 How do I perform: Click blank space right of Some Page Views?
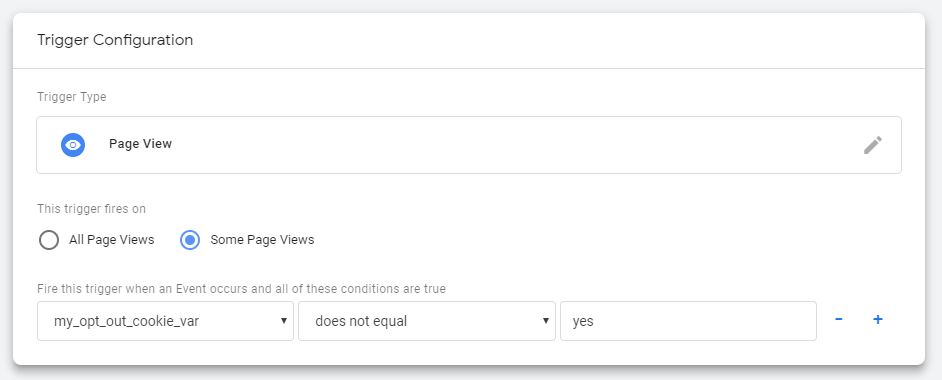click(x=601, y=240)
